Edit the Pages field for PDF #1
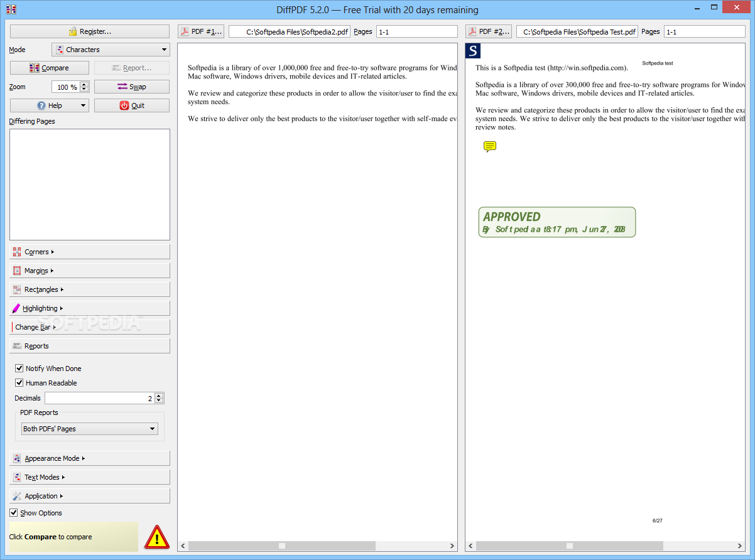 (416, 31)
